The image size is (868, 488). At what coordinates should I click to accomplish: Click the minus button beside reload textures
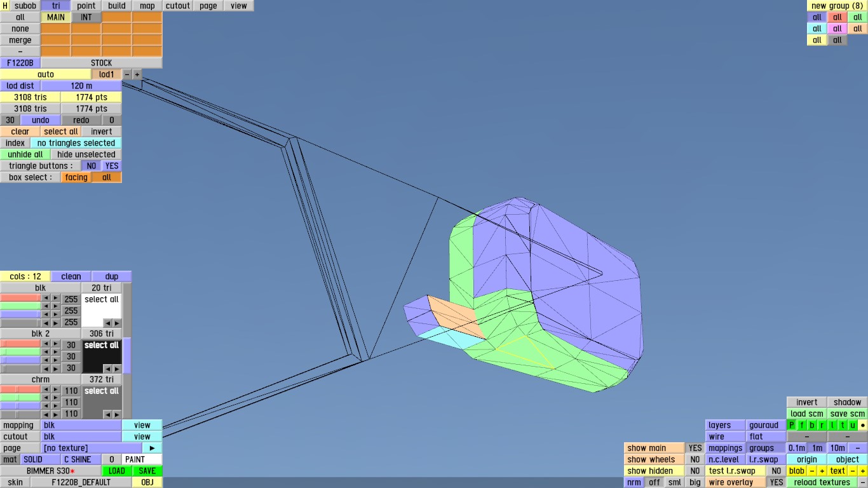863,482
